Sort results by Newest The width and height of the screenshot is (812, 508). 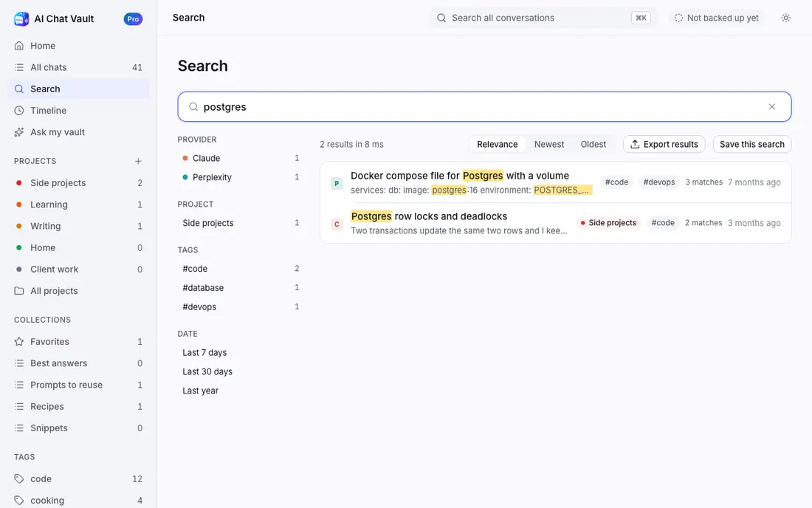click(x=549, y=144)
